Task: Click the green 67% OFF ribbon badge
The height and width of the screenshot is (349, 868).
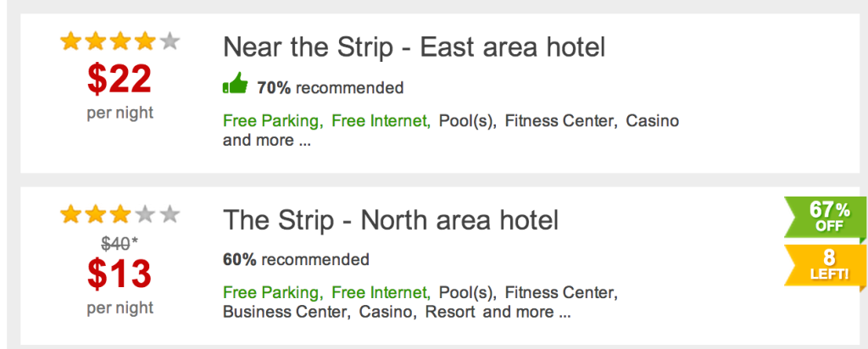Action: coord(826,219)
